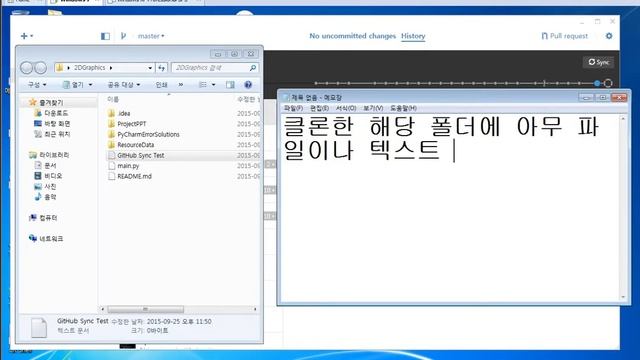Select 최근 위치 in navigation pane
The height and width of the screenshot is (360, 640).
(52, 134)
